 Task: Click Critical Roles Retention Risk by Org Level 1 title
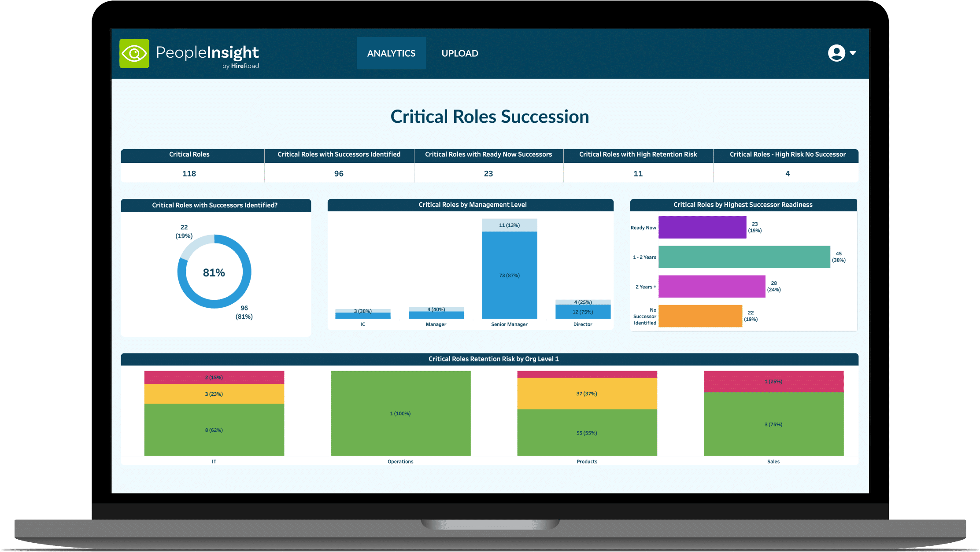pyautogui.click(x=494, y=359)
